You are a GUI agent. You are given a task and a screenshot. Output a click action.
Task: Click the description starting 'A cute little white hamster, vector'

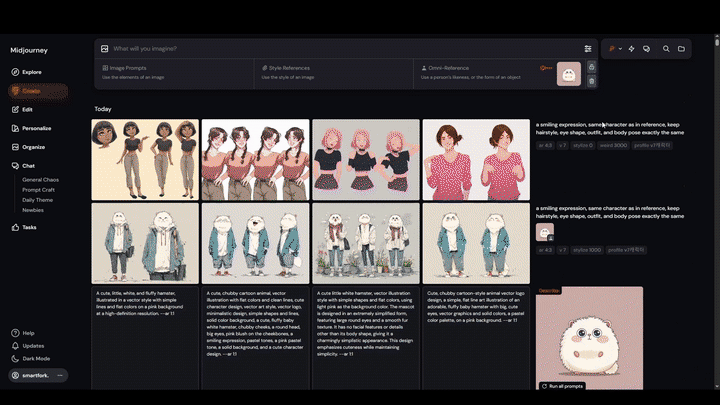coord(366,323)
